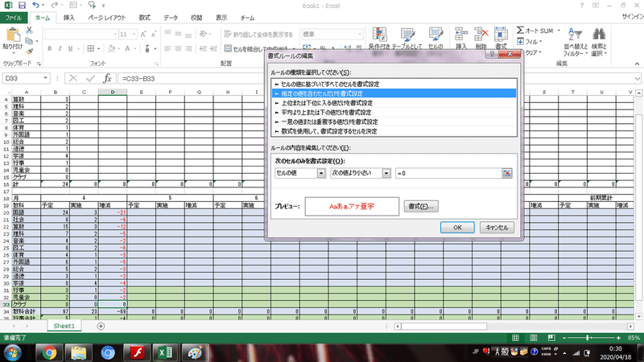Click the zoom in plus button
Screen dimensions: 644x362
[618, 338]
